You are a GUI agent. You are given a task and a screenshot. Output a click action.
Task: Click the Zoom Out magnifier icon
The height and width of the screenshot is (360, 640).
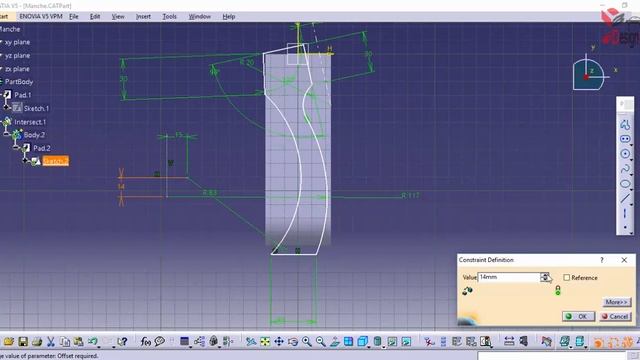click(x=320, y=341)
